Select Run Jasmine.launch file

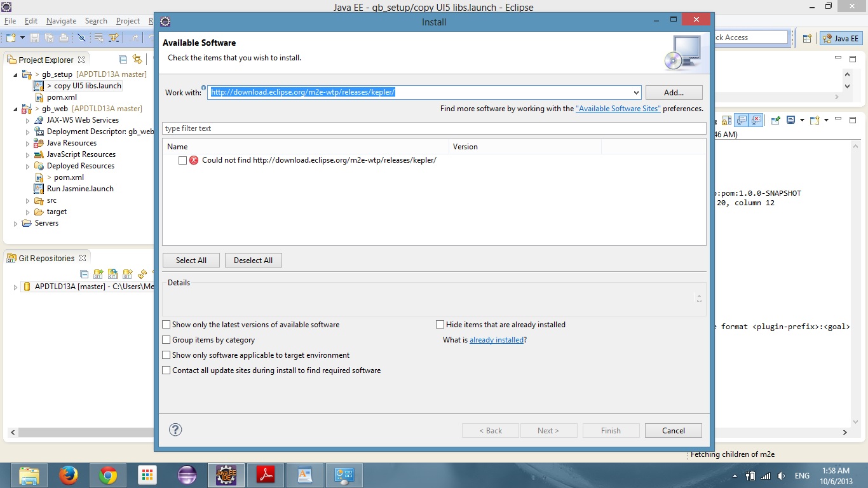coord(80,189)
